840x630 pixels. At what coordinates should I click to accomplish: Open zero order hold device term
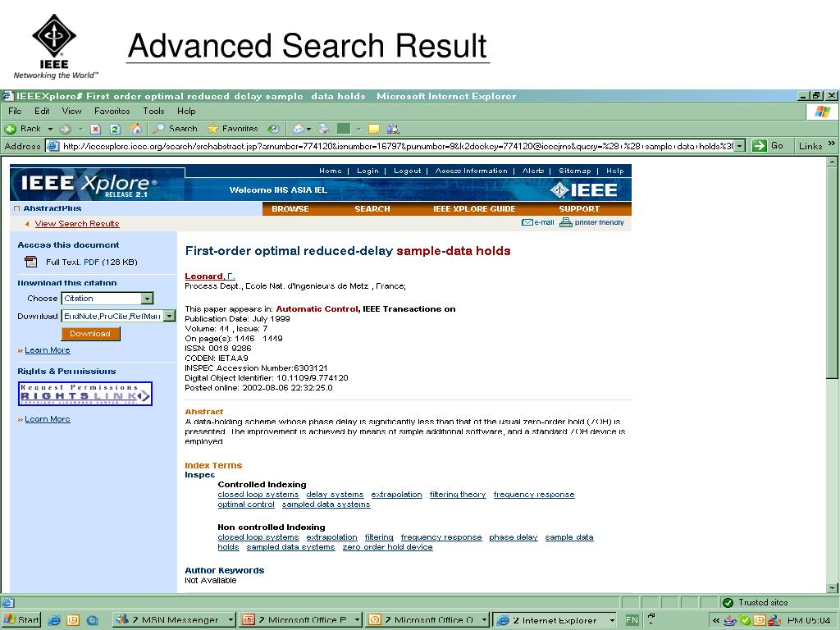coord(388,547)
